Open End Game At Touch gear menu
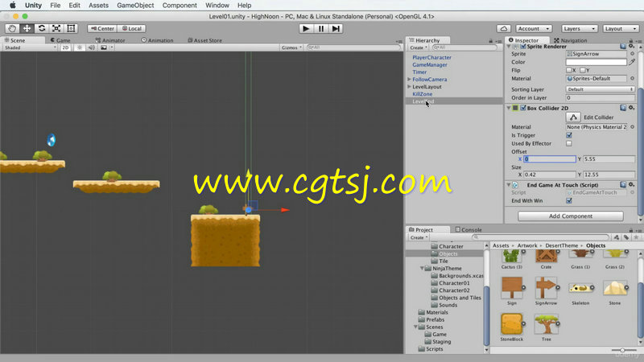 coord(632,185)
